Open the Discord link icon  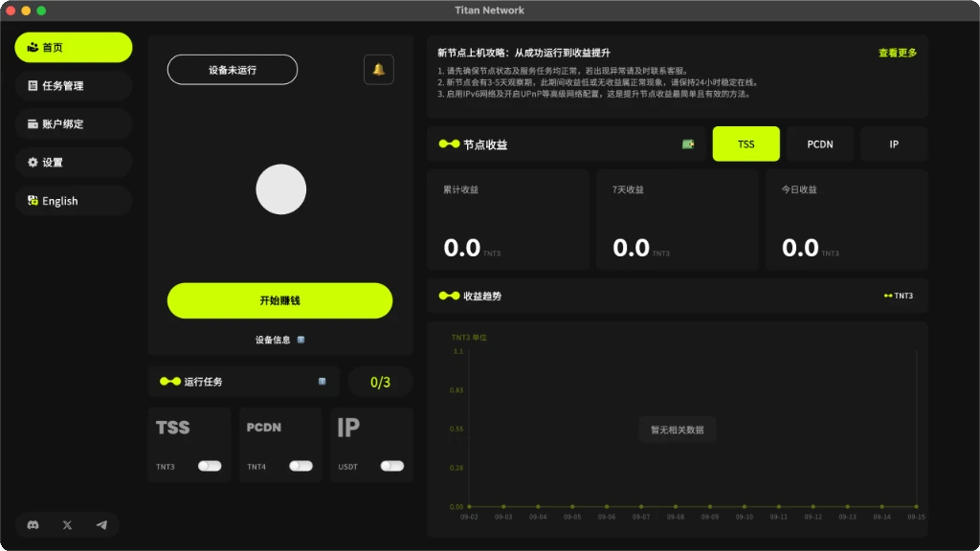[33, 525]
